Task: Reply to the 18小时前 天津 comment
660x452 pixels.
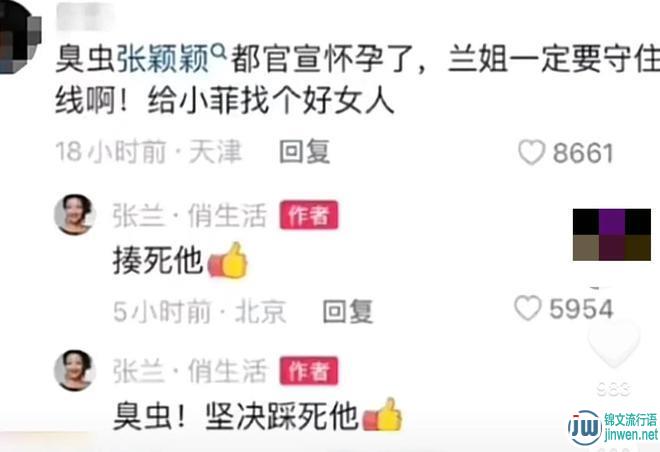Action: [304, 152]
